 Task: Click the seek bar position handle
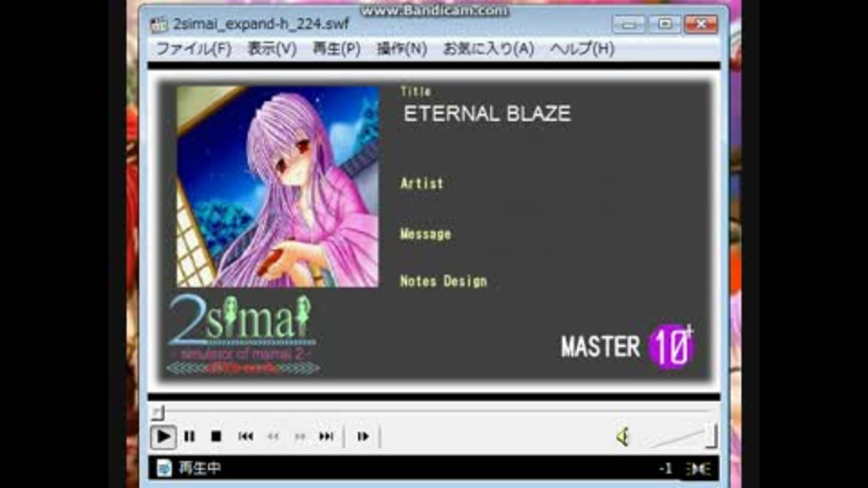click(x=158, y=412)
